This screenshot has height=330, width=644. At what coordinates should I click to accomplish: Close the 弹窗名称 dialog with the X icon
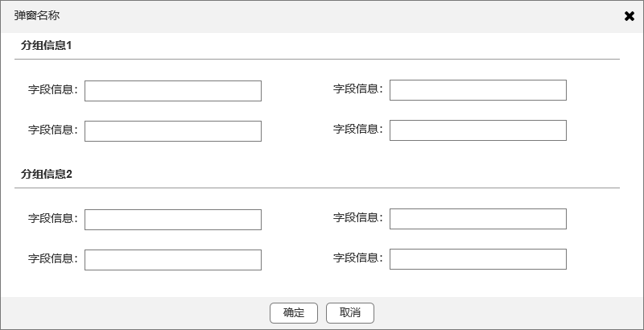coord(630,16)
